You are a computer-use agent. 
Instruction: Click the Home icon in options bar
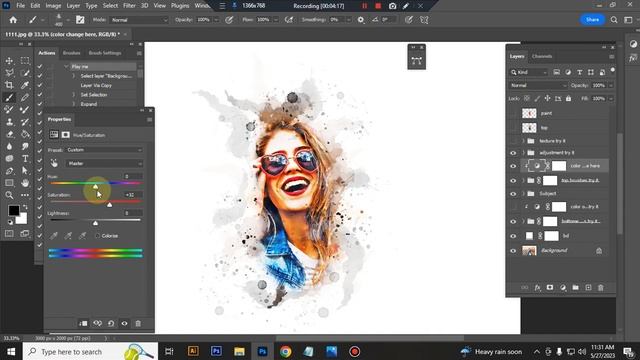click(13, 20)
